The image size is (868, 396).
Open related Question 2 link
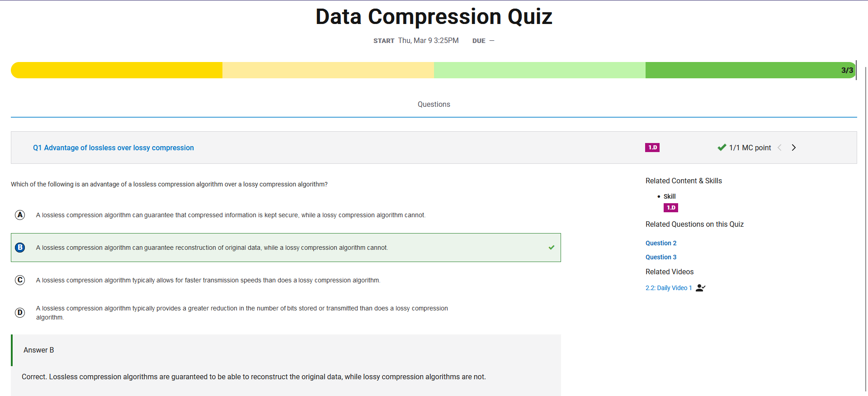(661, 243)
